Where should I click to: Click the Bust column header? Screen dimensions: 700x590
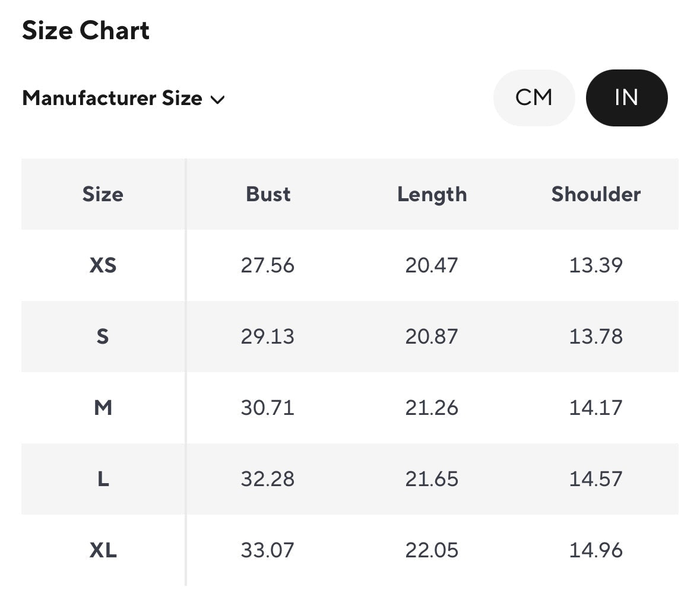coord(268,195)
